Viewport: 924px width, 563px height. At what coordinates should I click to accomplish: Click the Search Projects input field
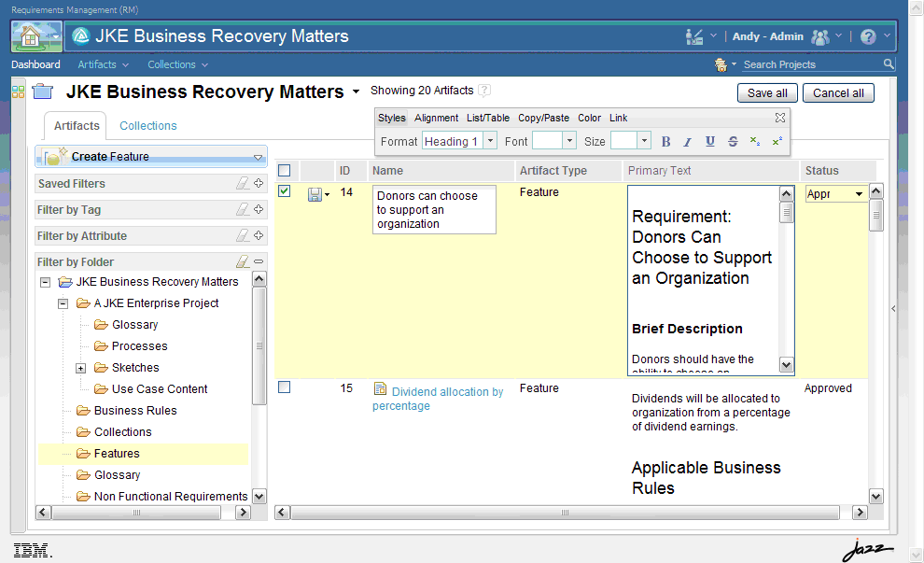(x=812, y=64)
